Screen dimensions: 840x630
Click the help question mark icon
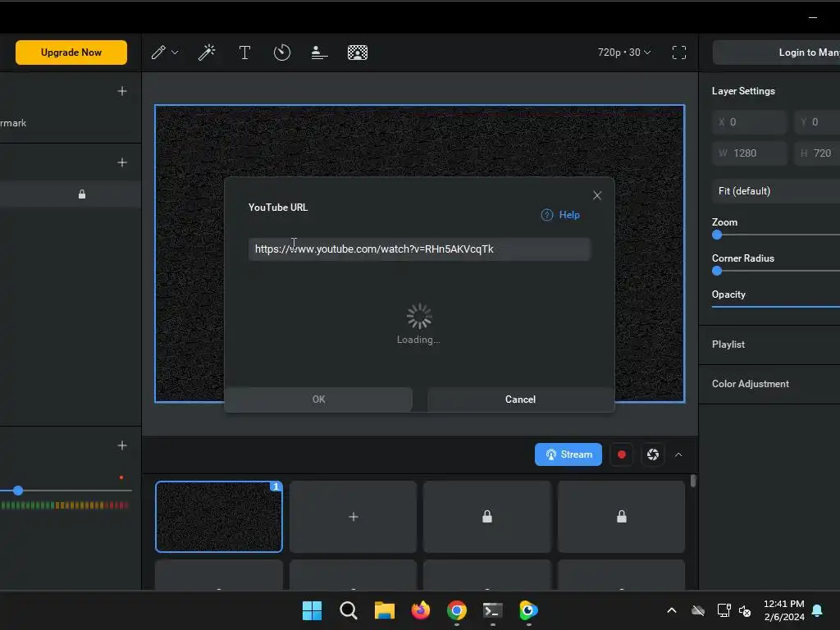(547, 215)
